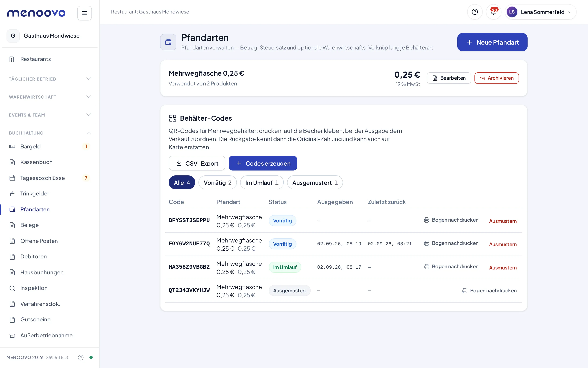This screenshot has height=368, width=588.
Task: Open Gutscheine in the sidebar
Action: pyautogui.click(x=50, y=320)
